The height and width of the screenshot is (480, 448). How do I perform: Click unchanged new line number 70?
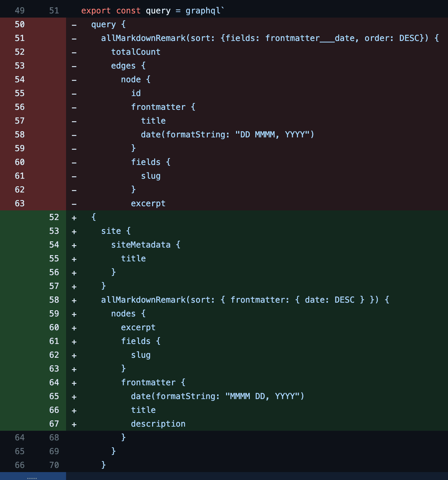pos(54,465)
